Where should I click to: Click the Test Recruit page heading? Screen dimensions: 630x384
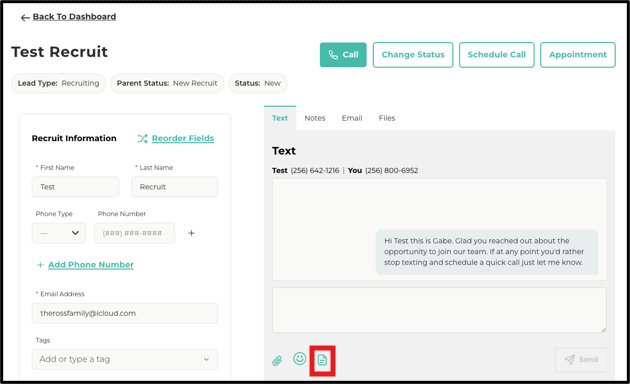click(x=59, y=52)
